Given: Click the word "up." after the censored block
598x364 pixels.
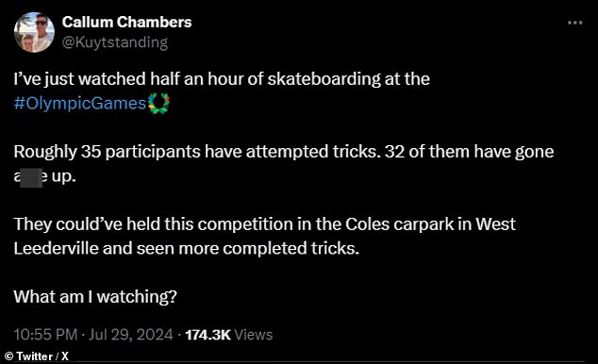Looking at the screenshot, I should pyautogui.click(x=64, y=177).
